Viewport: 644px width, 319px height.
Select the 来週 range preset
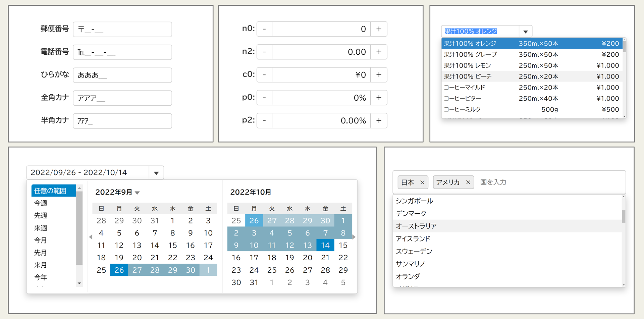click(54, 228)
